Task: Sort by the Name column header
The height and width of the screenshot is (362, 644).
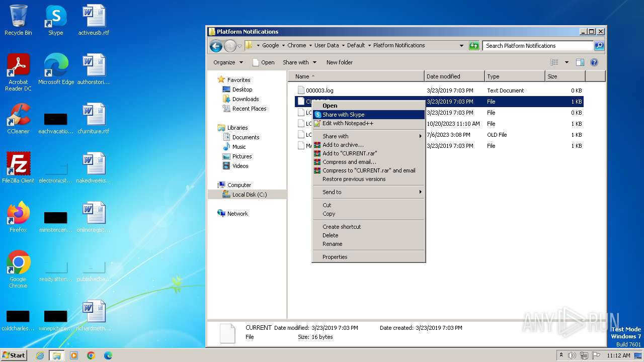Action: click(356, 76)
